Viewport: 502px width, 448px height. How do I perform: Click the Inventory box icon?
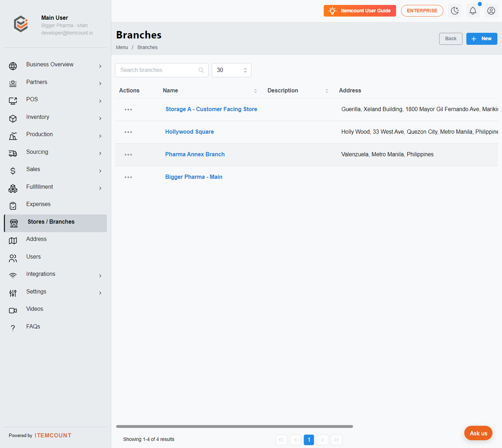pos(13,119)
